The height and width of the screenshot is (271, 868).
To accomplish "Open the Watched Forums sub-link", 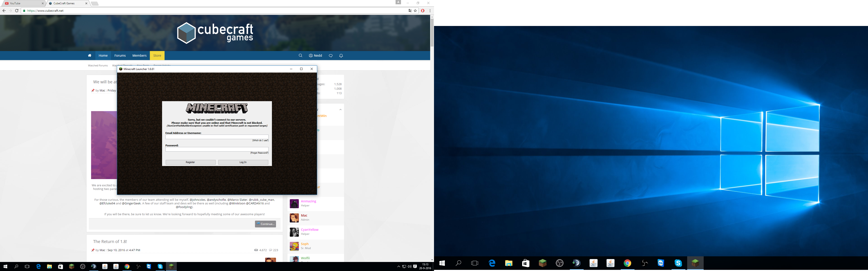I will 98,65.
